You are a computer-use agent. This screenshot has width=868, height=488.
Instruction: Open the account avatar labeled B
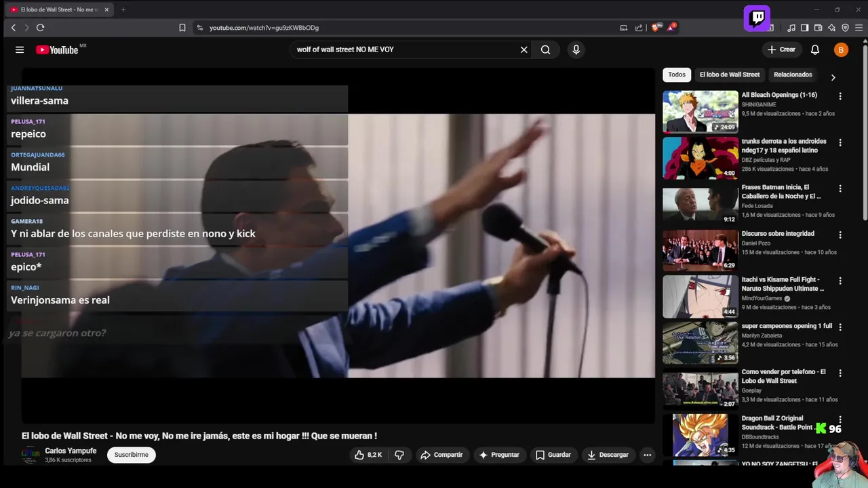841,49
